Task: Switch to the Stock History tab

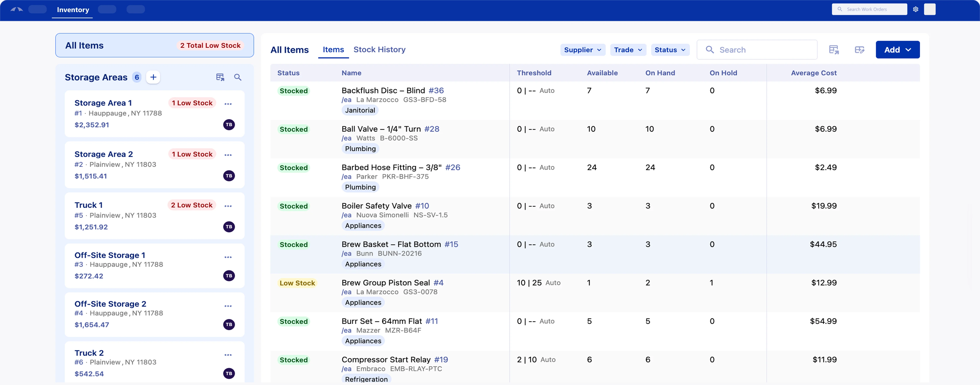Action: click(379, 49)
